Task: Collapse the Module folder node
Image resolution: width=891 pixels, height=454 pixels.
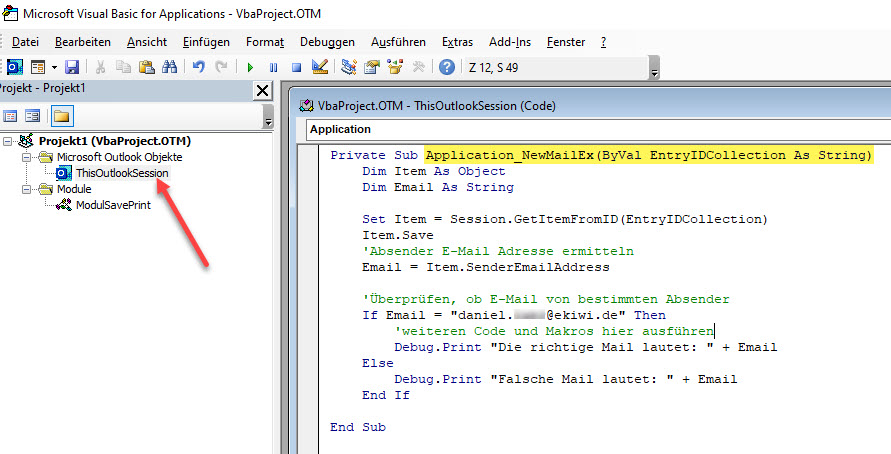Action: coord(26,189)
